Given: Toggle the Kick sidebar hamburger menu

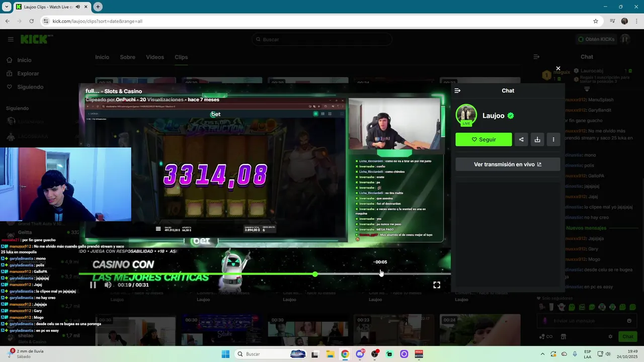Looking at the screenshot, I should point(11,39).
